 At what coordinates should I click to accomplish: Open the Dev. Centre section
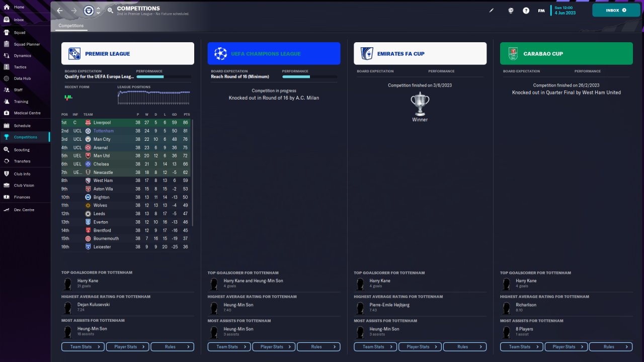(25, 210)
